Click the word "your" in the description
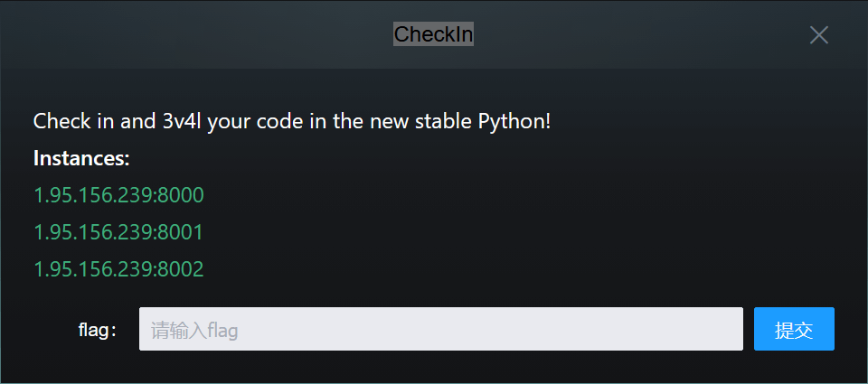Viewport: 868px width, 384px height. click(228, 121)
